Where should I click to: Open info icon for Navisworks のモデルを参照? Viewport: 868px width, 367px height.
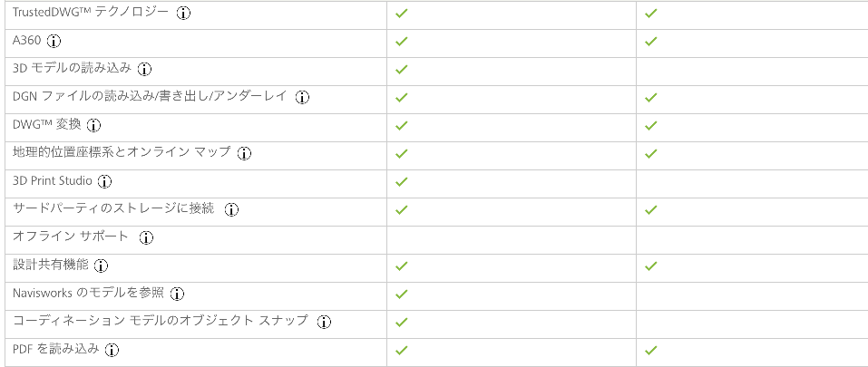pyautogui.click(x=177, y=295)
